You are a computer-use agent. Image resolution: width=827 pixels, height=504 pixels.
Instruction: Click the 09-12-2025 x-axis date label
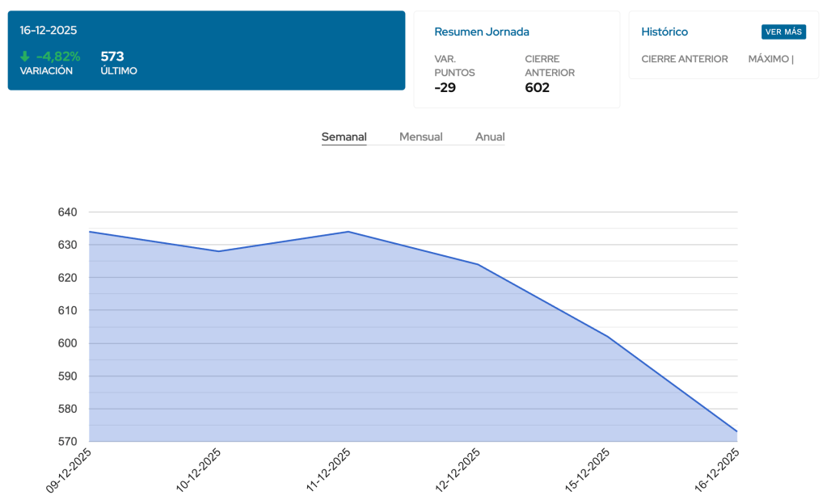pos(69,470)
